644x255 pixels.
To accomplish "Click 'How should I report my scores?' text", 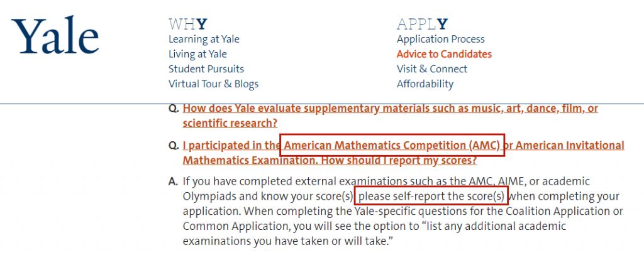I will pos(399,160).
